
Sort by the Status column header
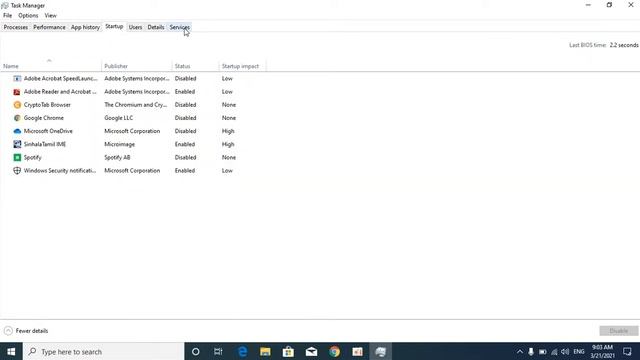point(196,66)
